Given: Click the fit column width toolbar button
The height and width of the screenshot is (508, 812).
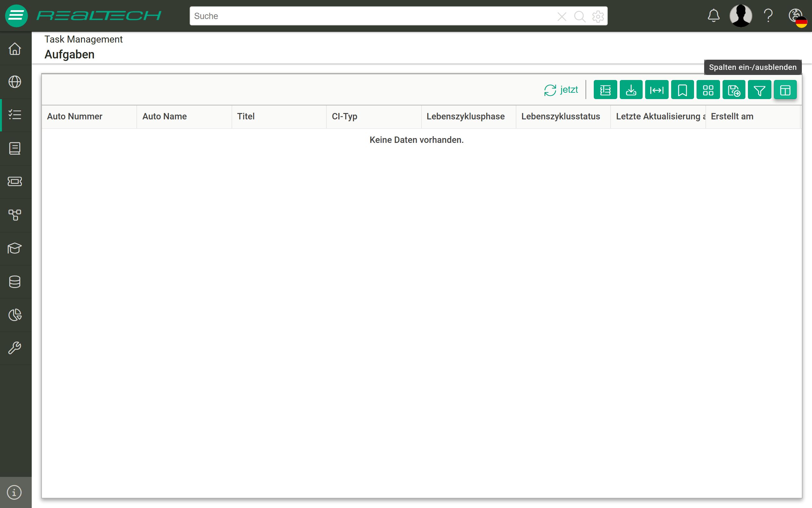Looking at the screenshot, I should [x=657, y=90].
